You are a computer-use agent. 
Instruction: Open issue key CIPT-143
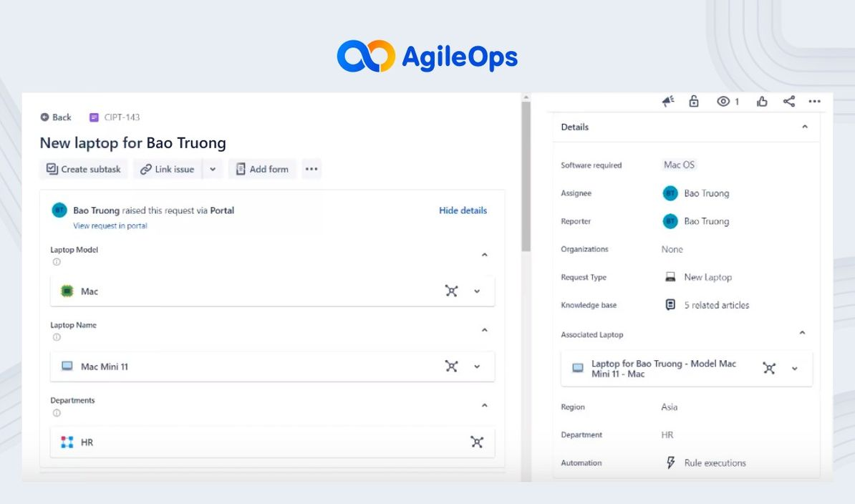click(122, 117)
